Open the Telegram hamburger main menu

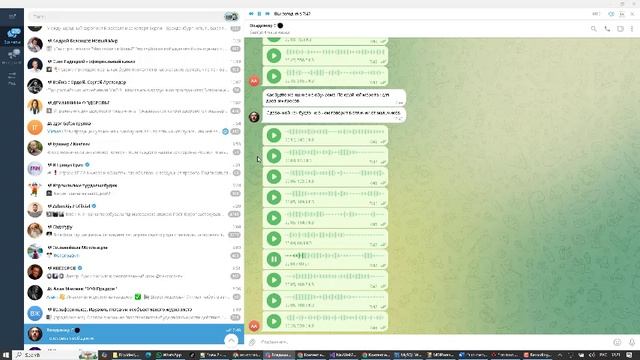click(12, 16)
